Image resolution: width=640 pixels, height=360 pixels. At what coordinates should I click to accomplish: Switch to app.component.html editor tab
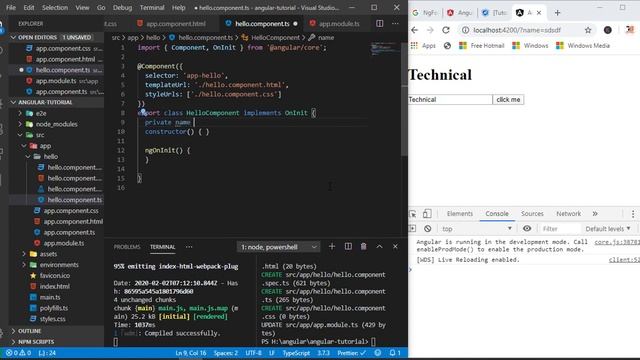point(176,24)
